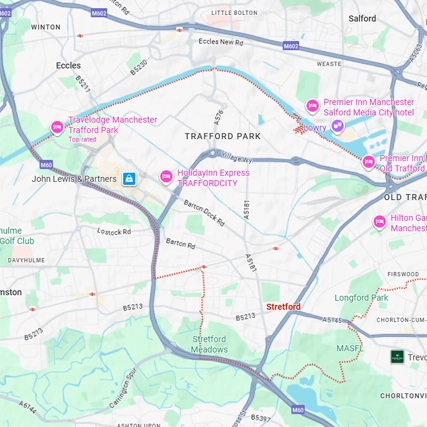Select the dark green square marker near Chorlton

pyautogui.click(x=397, y=357)
